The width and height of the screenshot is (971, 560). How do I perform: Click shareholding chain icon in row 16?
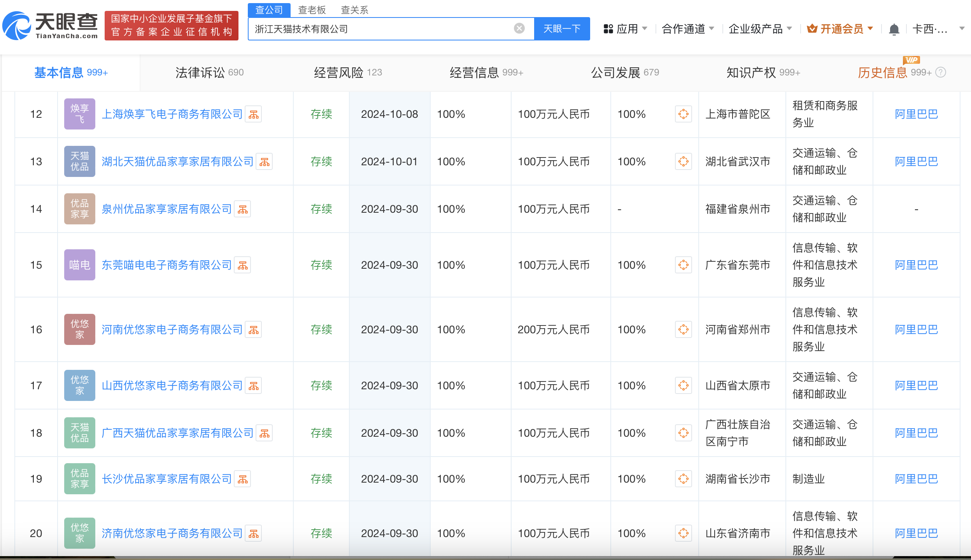click(x=684, y=330)
